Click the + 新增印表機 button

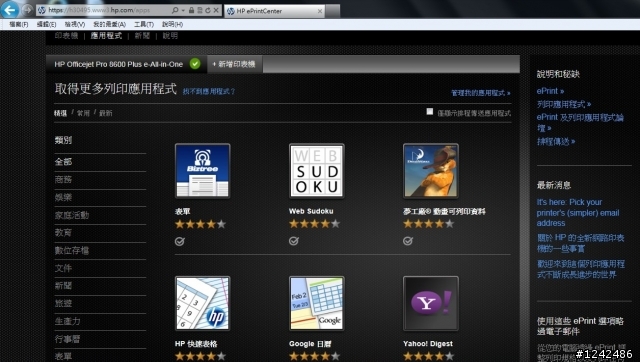[x=234, y=64]
